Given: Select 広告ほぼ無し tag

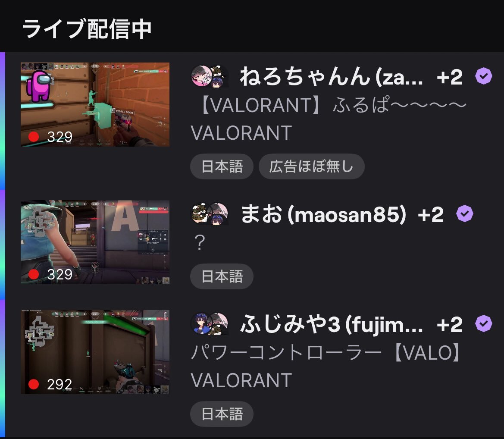Looking at the screenshot, I should click(x=311, y=166).
